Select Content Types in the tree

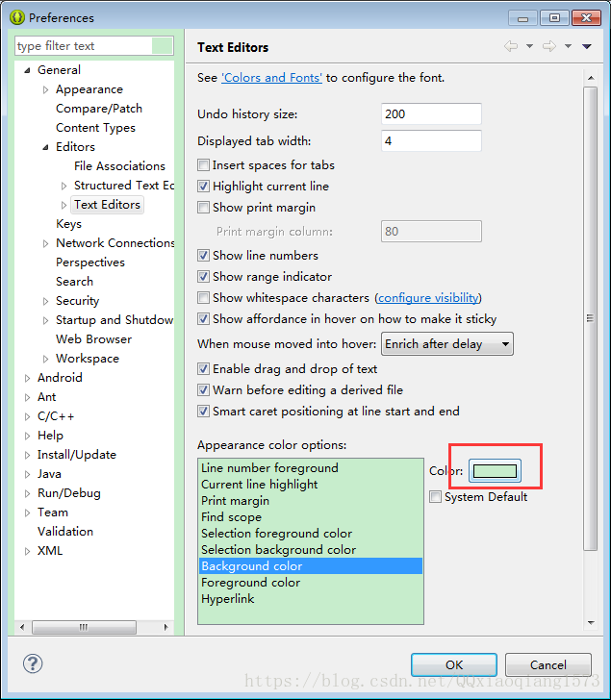tap(95, 128)
